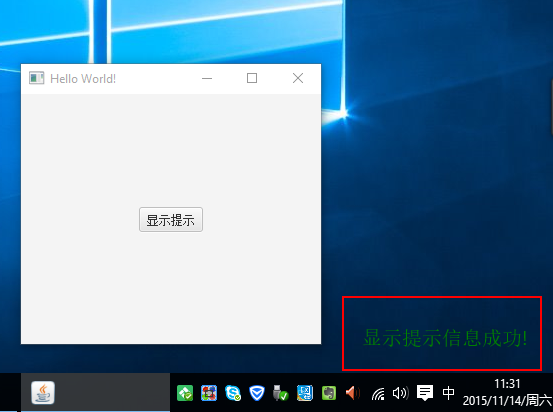Click the orange speaker tray icon
Screen dimensions: 553x412
tap(352, 393)
